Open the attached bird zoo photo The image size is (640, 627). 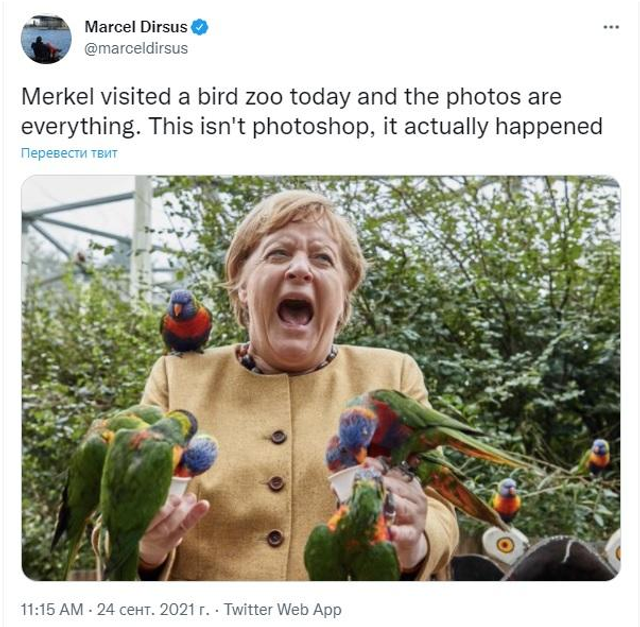click(320, 378)
